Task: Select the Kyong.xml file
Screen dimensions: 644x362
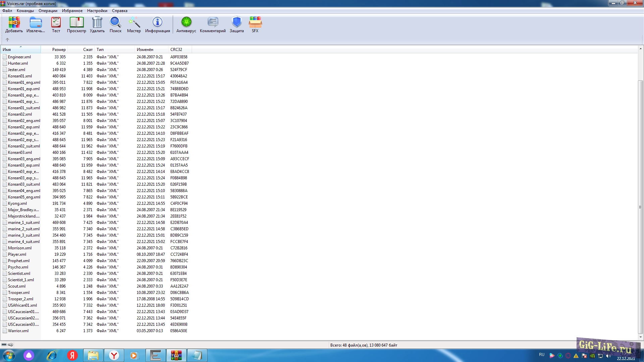Action: pyautogui.click(x=17, y=203)
